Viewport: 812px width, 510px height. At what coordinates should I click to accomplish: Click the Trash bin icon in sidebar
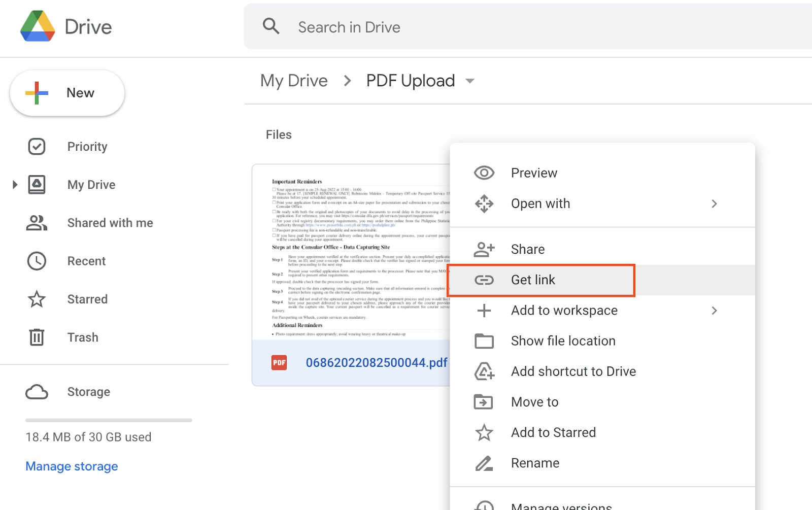pos(37,337)
